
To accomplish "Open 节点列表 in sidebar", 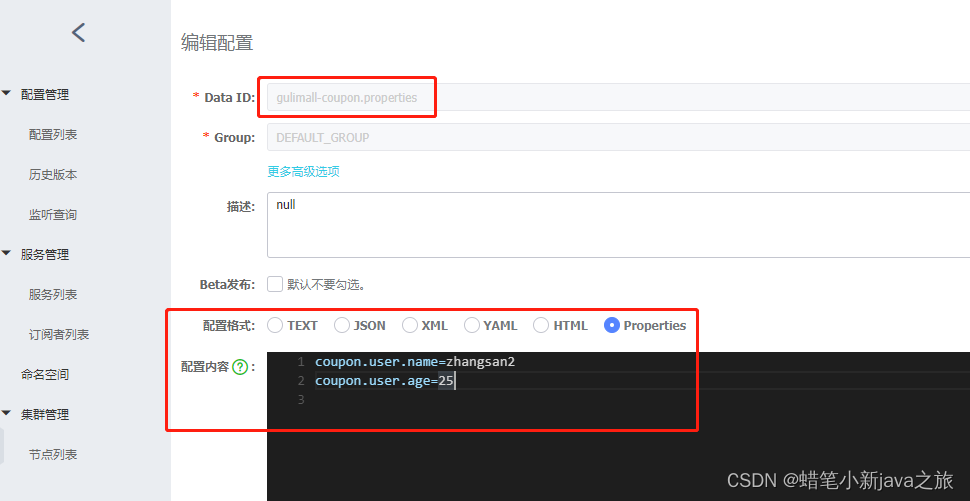I will [x=53, y=455].
